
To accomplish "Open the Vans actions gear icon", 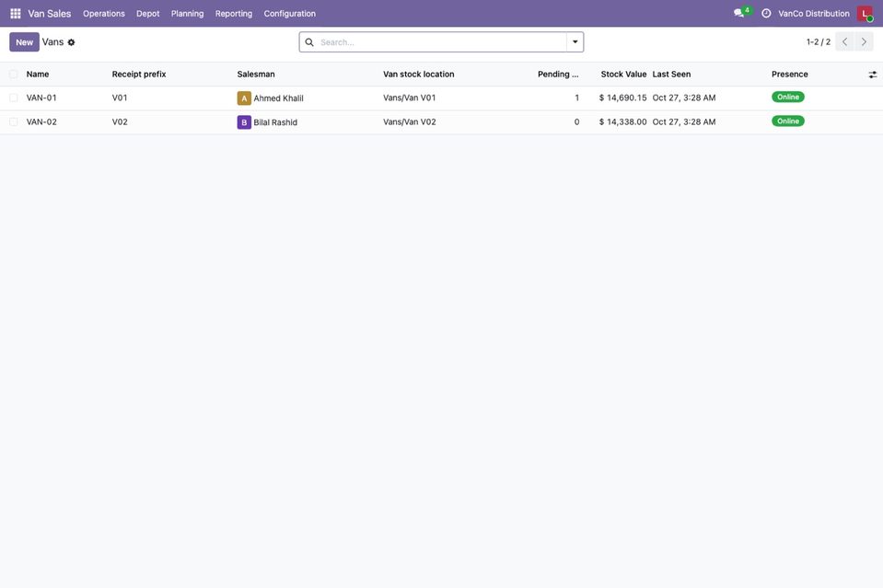I will pyautogui.click(x=72, y=42).
